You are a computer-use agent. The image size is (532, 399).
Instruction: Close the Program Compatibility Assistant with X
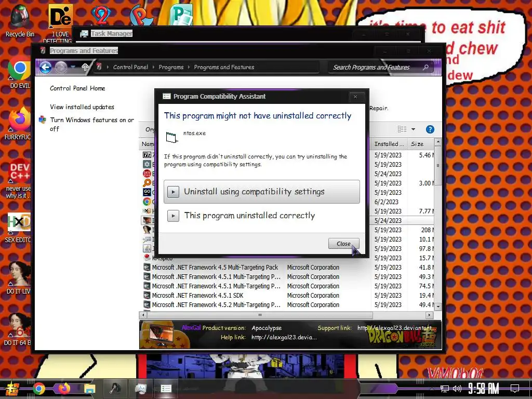355,97
